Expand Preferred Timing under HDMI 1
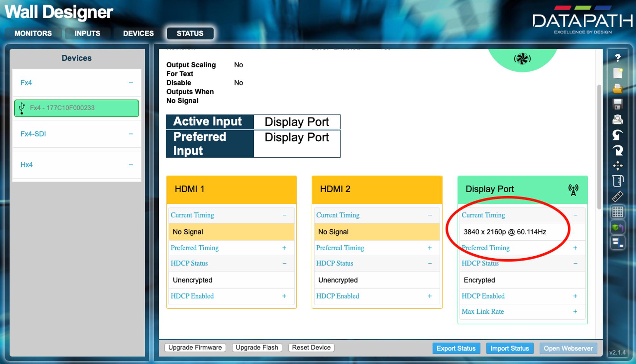The image size is (636, 364). pyautogui.click(x=284, y=248)
